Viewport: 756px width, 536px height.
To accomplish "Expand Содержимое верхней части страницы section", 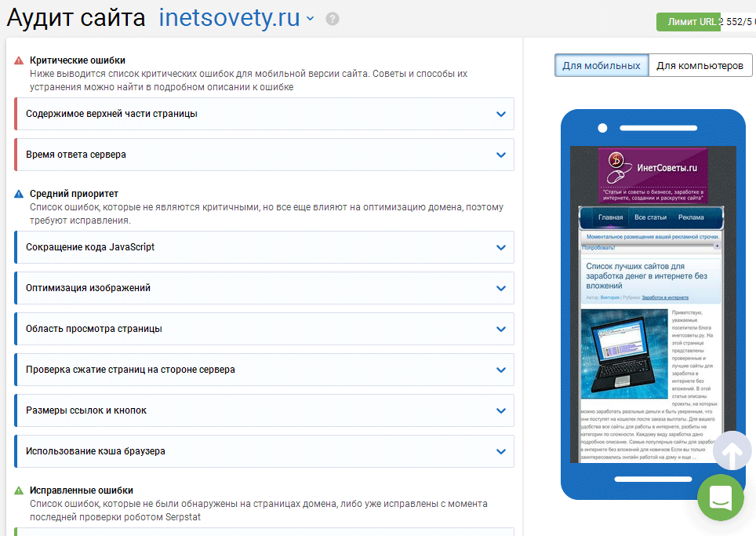I will (x=264, y=114).
